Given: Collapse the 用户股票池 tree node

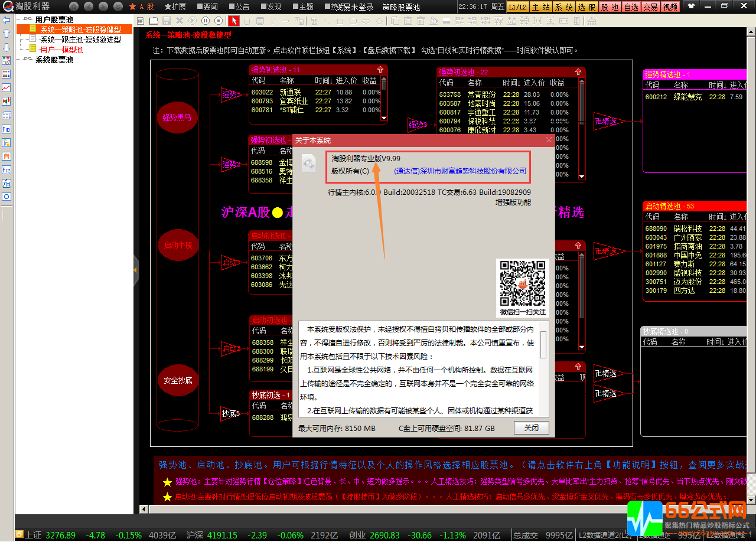Looking at the screenshot, I should [27, 19].
